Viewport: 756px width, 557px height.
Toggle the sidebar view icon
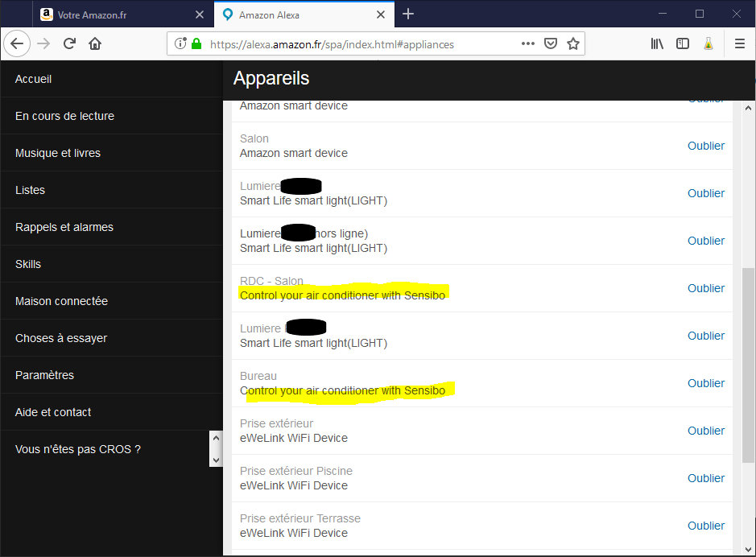(x=683, y=44)
